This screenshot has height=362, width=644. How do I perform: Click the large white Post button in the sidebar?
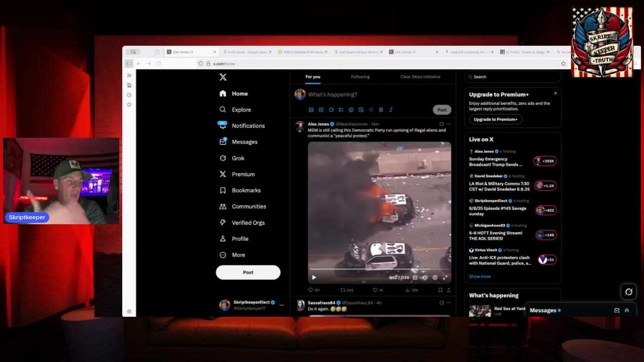tap(248, 272)
